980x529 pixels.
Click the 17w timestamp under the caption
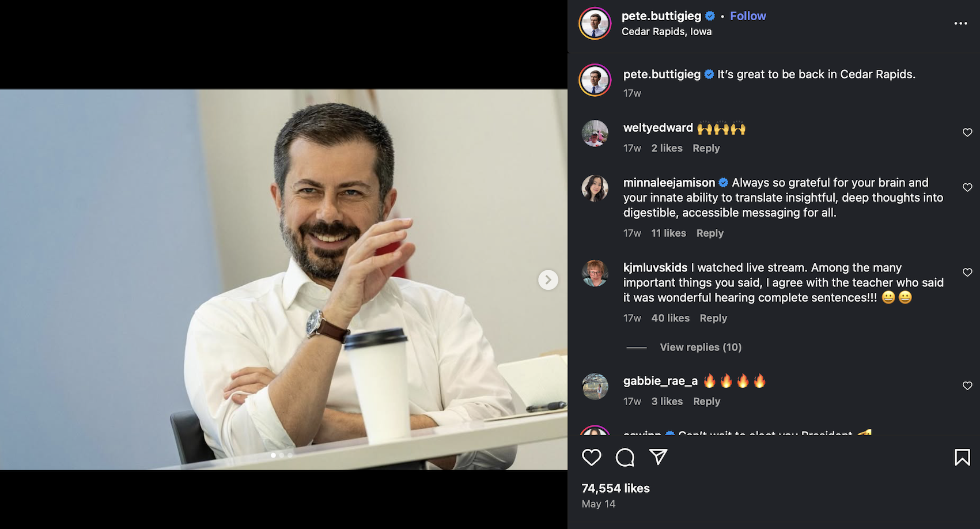[631, 93]
